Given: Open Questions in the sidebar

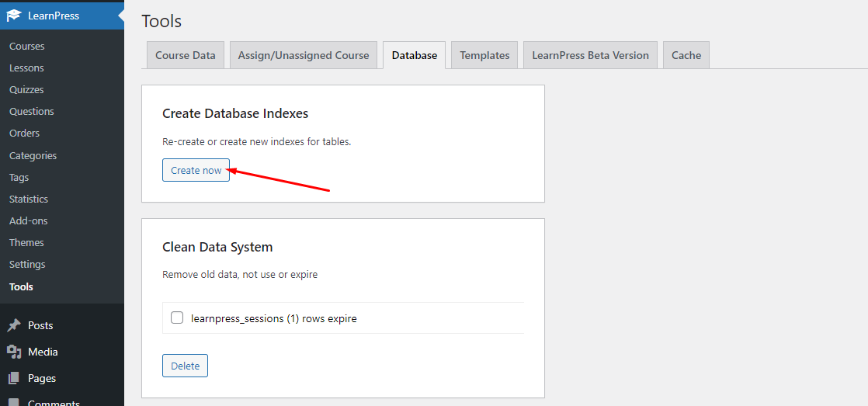Looking at the screenshot, I should 32,111.
